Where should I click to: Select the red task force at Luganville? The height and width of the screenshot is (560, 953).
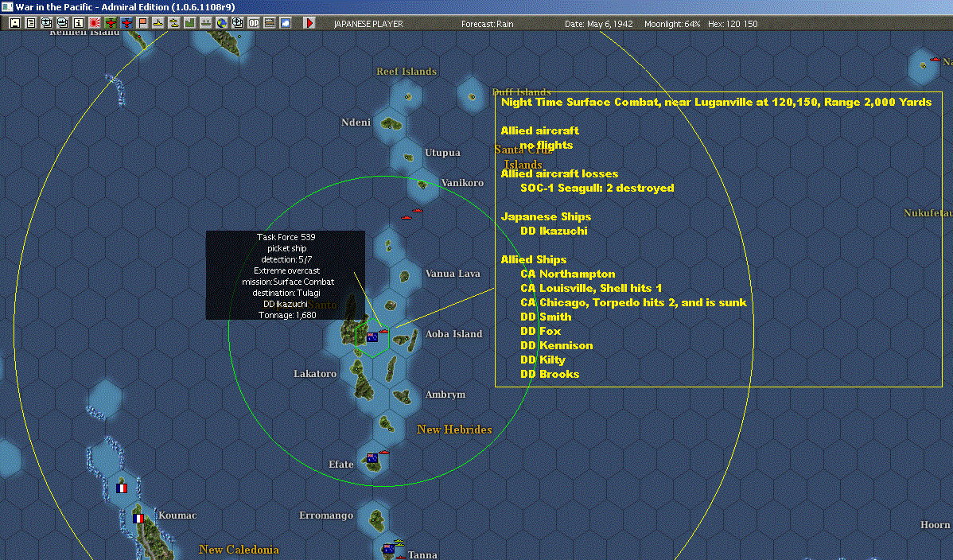(383, 332)
